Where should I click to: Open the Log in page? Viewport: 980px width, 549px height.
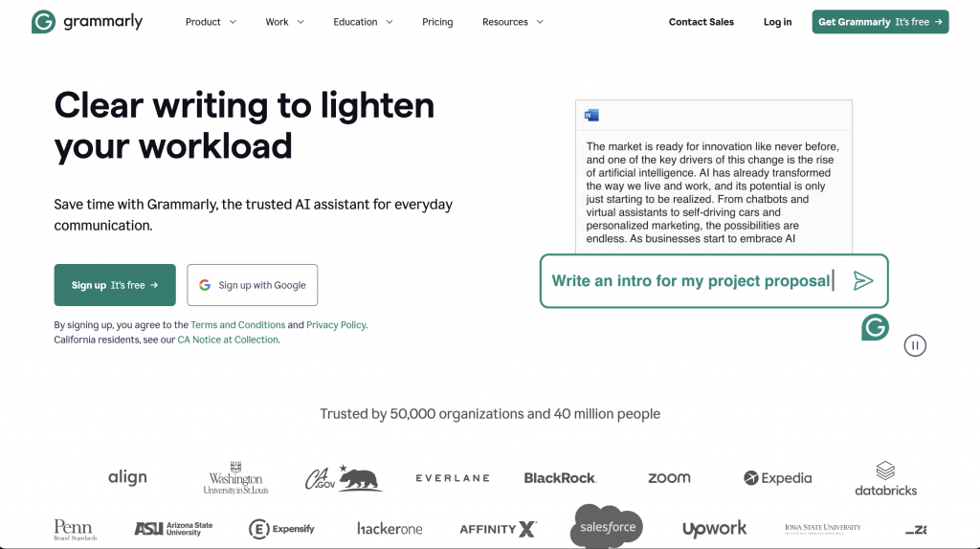coord(777,22)
